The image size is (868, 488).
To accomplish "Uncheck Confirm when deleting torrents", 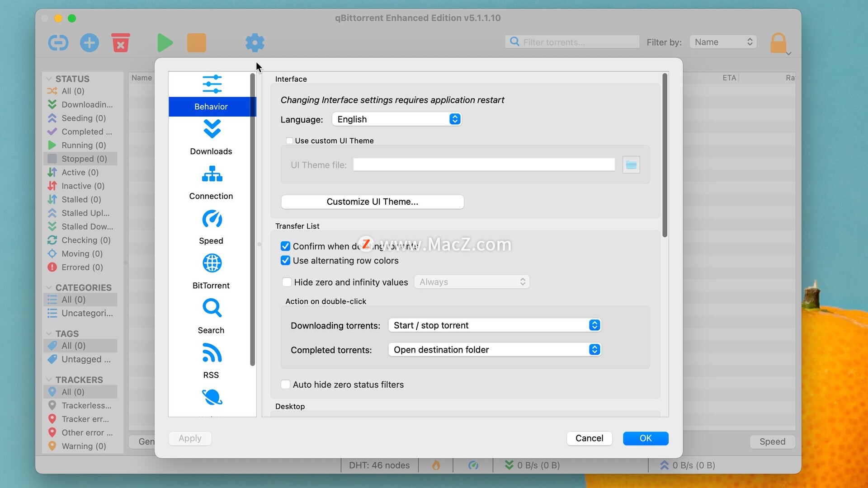I will click(285, 246).
